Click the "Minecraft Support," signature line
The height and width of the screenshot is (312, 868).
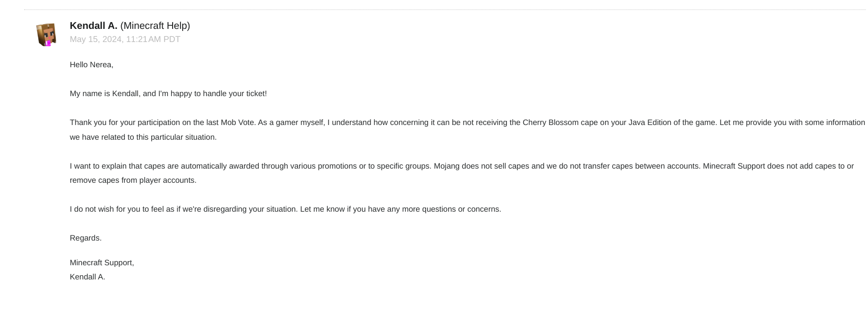(102, 263)
